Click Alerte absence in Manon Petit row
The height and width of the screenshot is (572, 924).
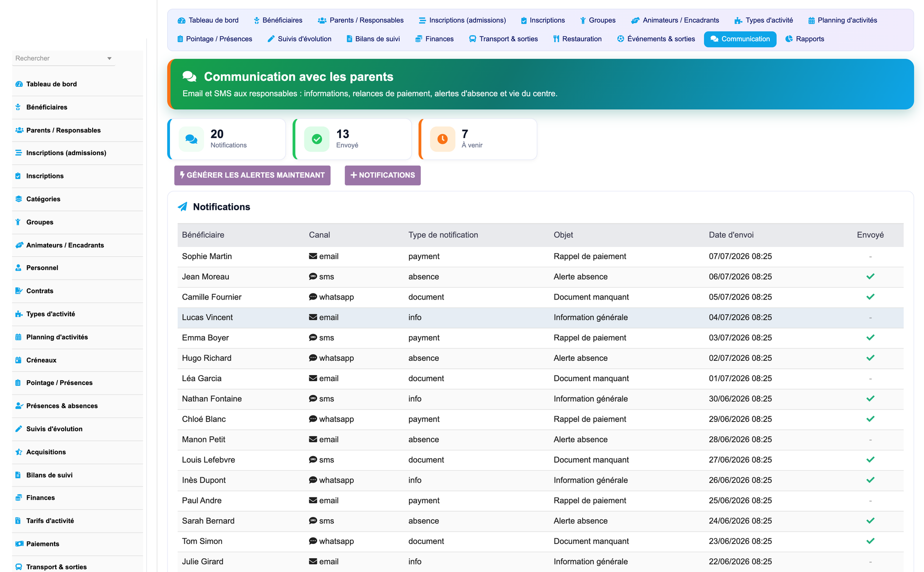tap(581, 440)
